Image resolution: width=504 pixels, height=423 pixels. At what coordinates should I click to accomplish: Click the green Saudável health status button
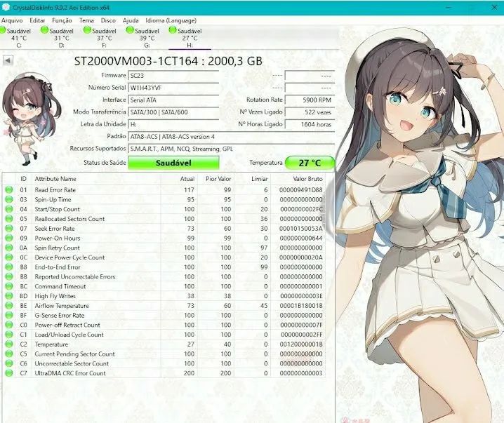point(173,163)
